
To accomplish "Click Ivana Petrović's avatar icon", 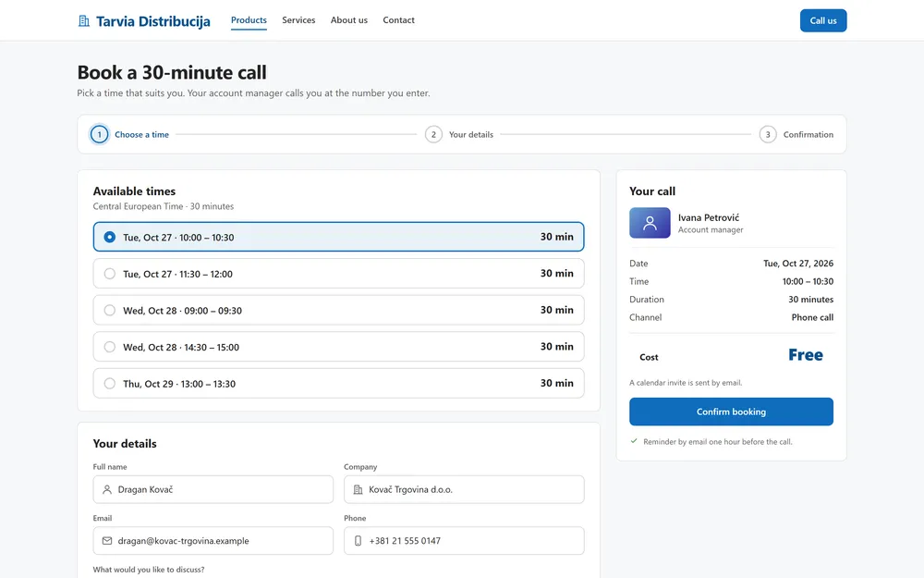I will point(650,223).
